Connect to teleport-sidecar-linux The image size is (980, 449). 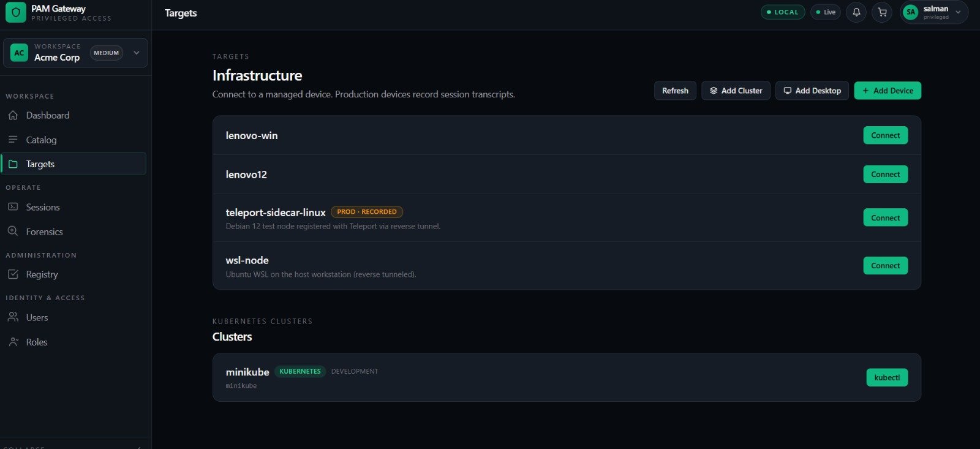click(886, 217)
